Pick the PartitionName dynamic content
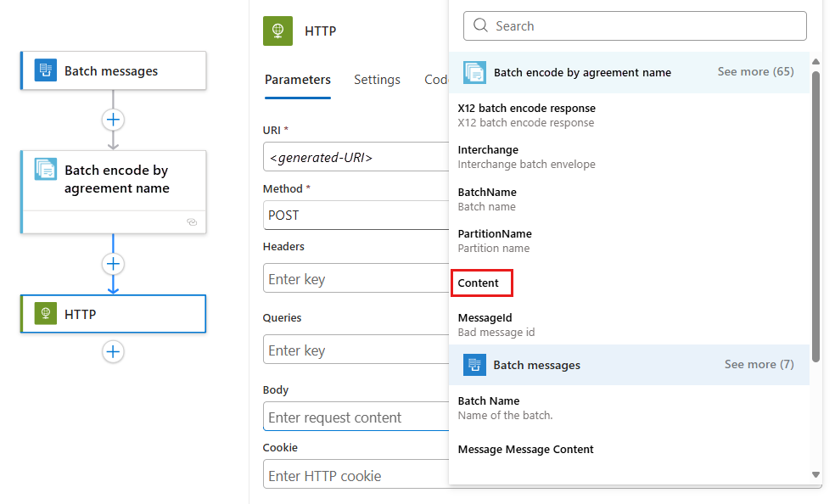Screen dimensions: 835x504 (495, 234)
